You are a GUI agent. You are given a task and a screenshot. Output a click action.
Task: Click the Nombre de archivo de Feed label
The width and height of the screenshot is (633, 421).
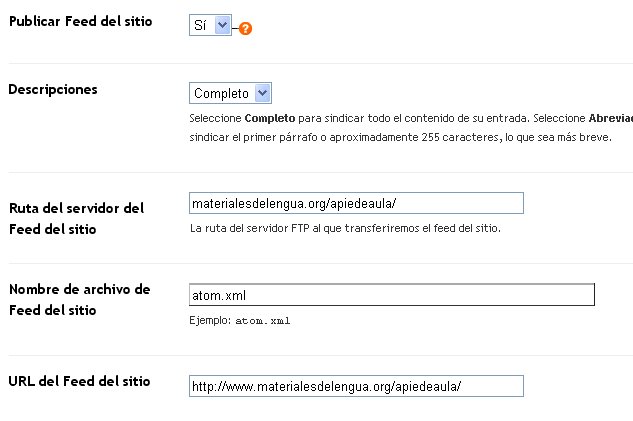[x=80, y=300]
